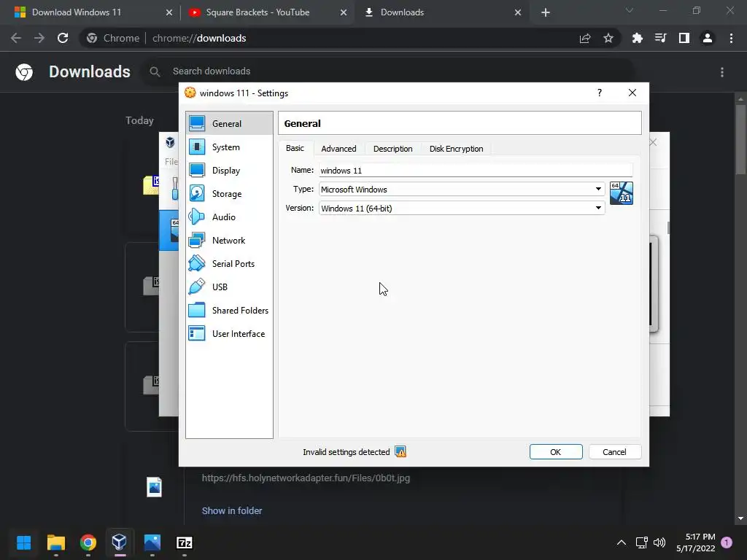Open the holynetworkadapter 0b0t.jpg download URL
This screenshot has height=560, width=747.
coord(306,478)
